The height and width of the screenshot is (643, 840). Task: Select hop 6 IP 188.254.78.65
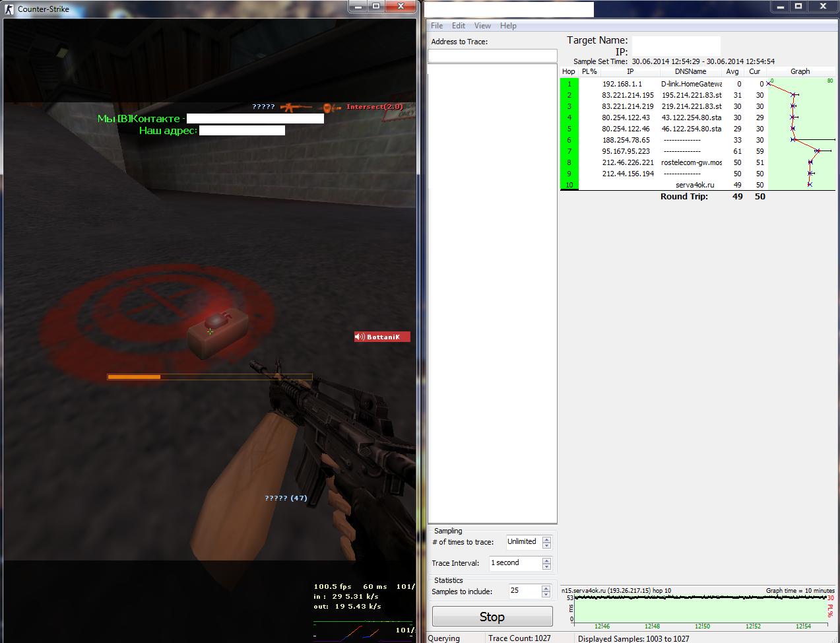626,140
